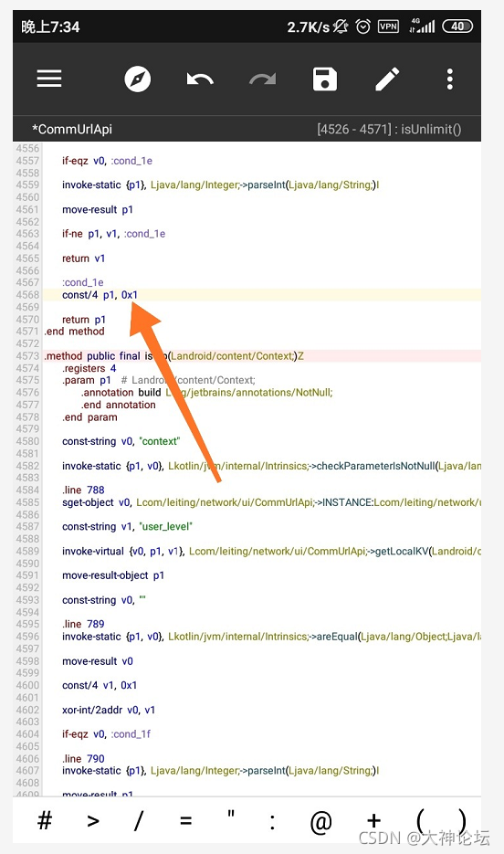Tap the battery level indicator
Viewport: 504px width, 854px height.
click(457, 26)
